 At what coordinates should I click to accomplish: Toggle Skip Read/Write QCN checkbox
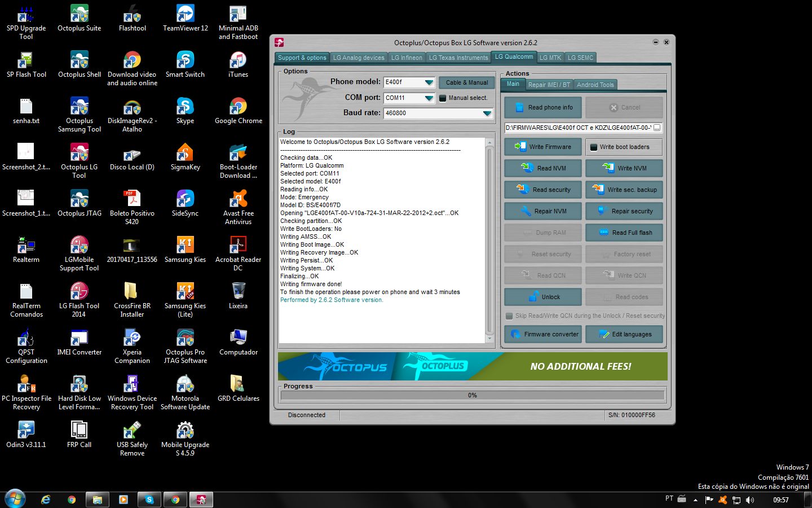[509, 316]
